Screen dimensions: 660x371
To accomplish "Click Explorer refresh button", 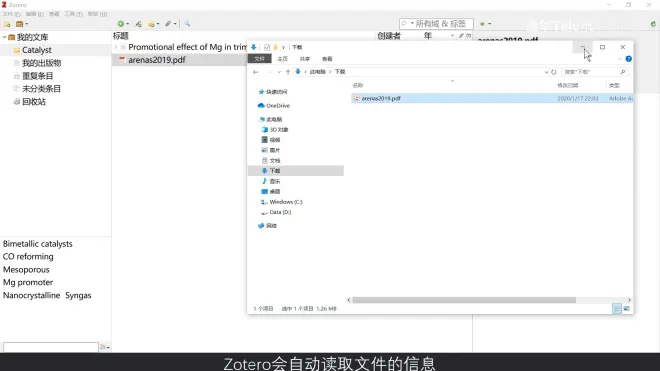I will (554, 72).
